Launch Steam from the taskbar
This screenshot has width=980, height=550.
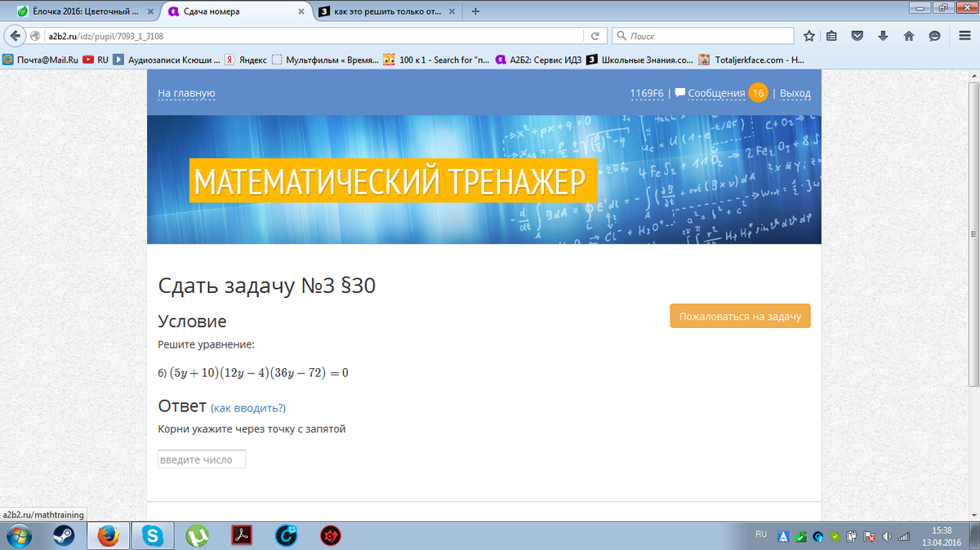(x=64, y=535)
